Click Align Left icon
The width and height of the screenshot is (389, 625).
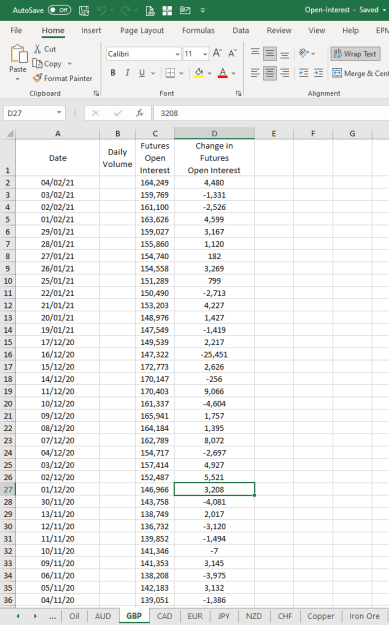255,73
